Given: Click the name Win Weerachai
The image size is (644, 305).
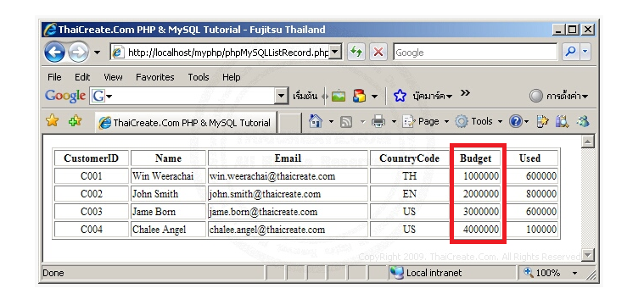Looking at the screenshot, I should point(162,176).
